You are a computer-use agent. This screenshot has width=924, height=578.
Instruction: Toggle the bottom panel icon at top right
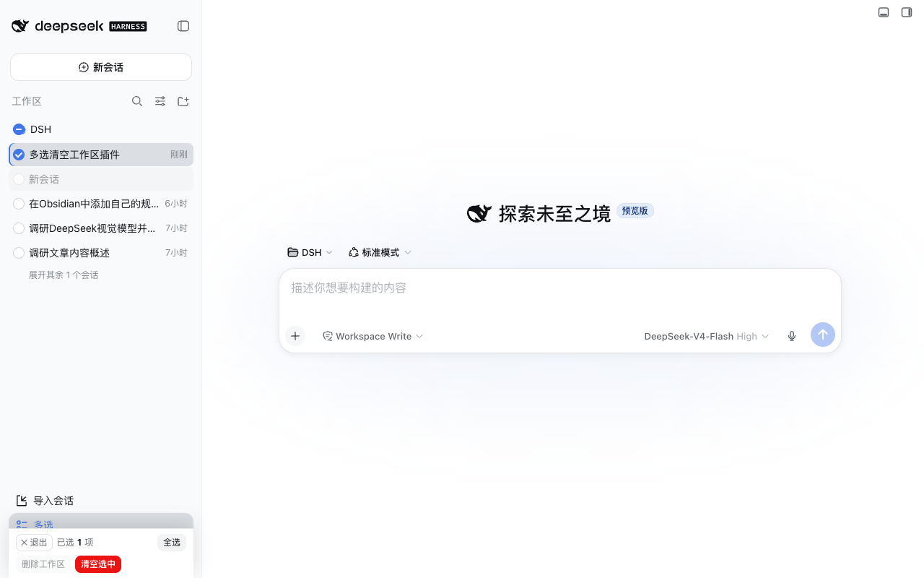pos(884,12)
